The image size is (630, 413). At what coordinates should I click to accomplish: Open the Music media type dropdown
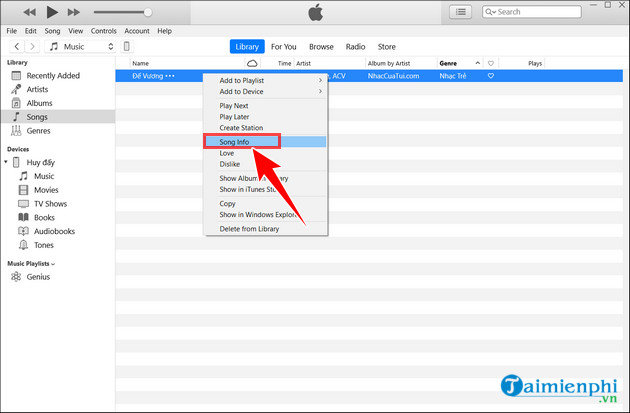click(80, 47)
